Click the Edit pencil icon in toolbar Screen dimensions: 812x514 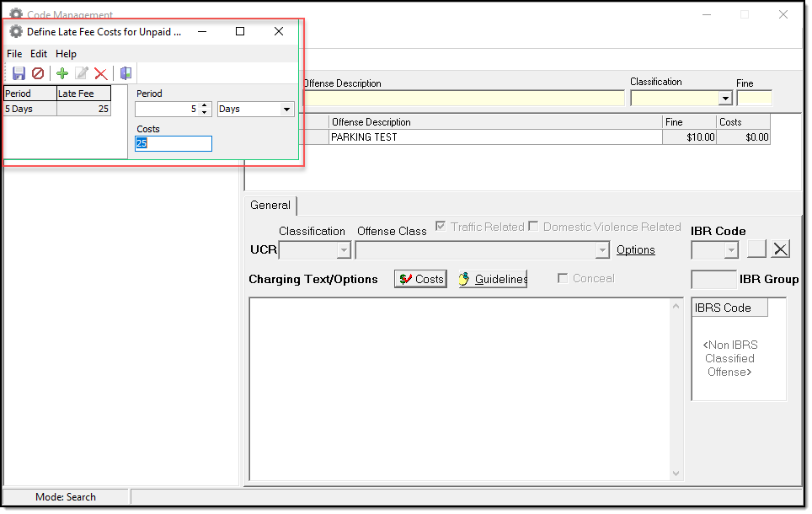82,73
